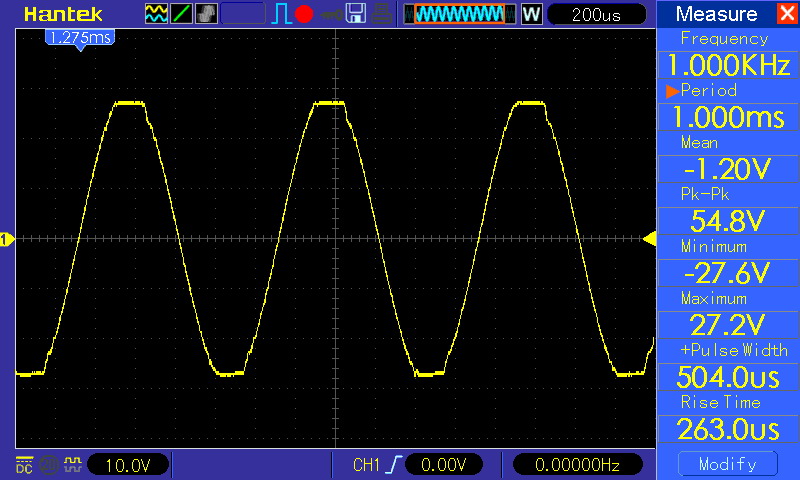Image resolution: width=800 pixels, height=480 pixels.
Task: Select the Minimum measurement label
Action: click(x=714, y=246)
